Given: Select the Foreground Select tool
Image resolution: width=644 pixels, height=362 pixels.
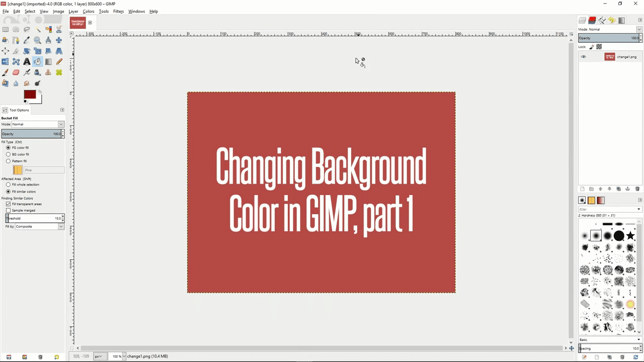Looking at the screenshot, I should [5, 40].
